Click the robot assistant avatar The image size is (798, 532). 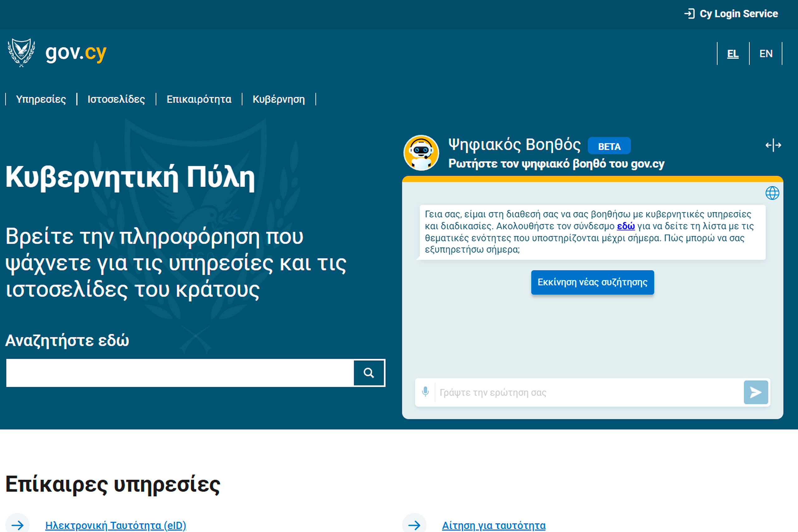(421, 153)
